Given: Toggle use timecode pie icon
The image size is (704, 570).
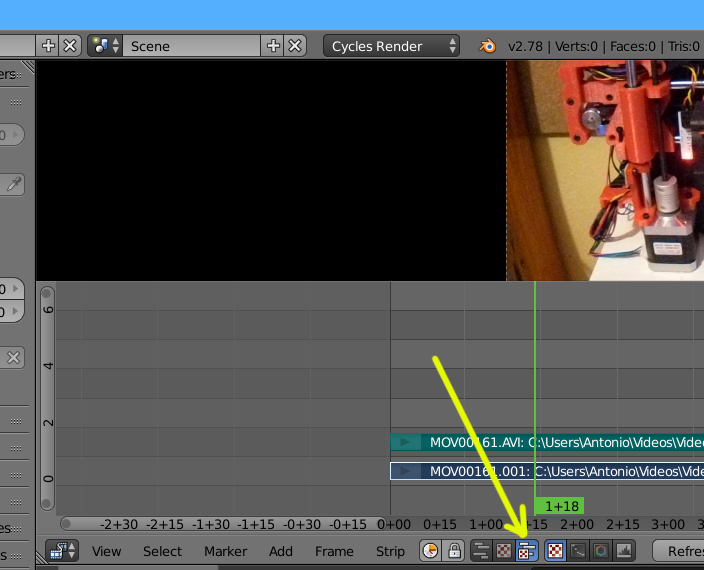Looking at the screenshot, I should point(431,551).
